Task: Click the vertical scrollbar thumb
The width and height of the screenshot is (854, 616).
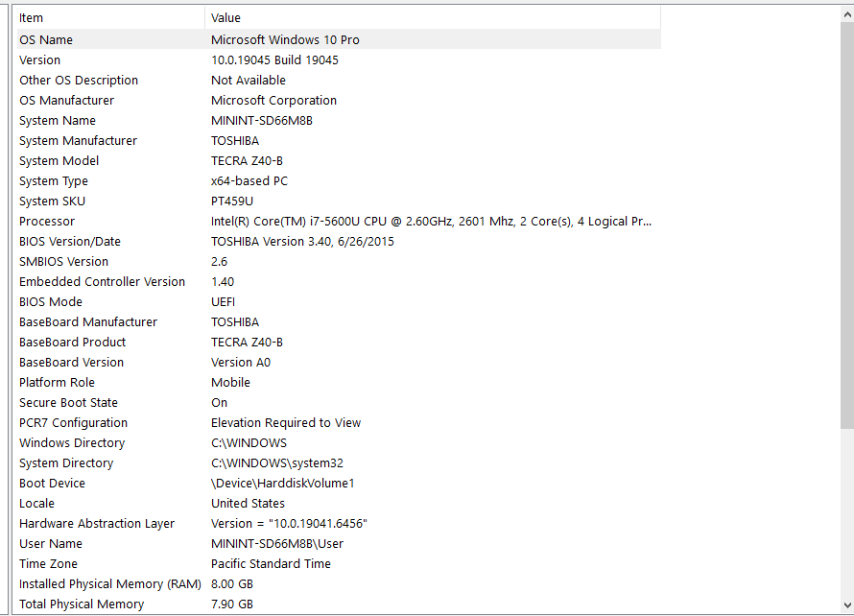Action: pyautogui.click(x=847, y=226)
